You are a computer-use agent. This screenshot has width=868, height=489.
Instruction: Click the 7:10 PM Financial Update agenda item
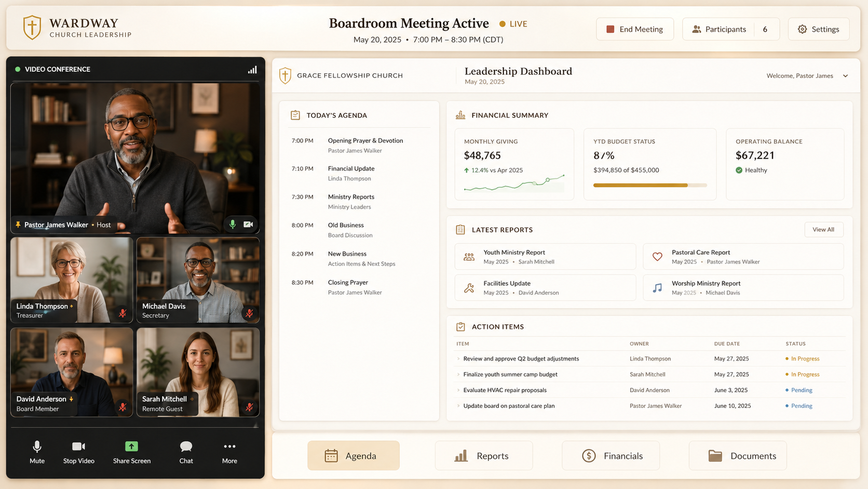click(359, 174)
